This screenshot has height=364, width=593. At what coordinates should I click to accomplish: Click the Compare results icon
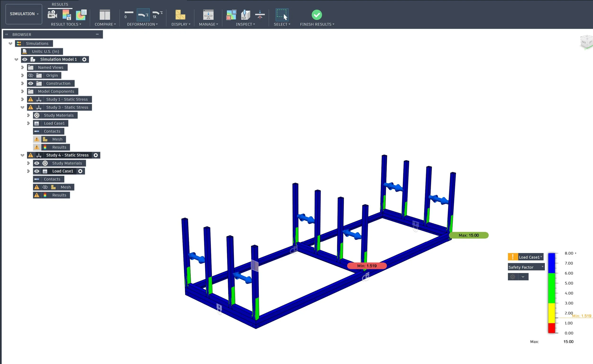click(x=105, y=15)
